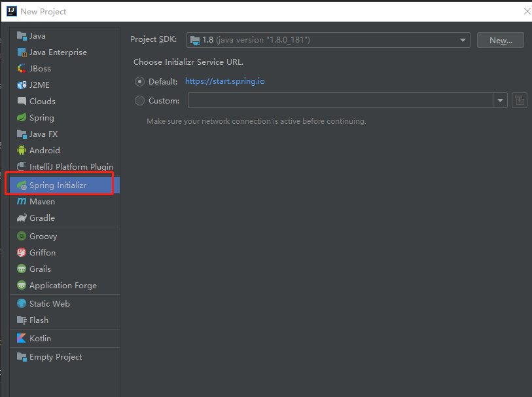Choose IntelliJ Platform Plugin entry
The width and height of the screenshot is (532, 397).
[x=65, y=166]
